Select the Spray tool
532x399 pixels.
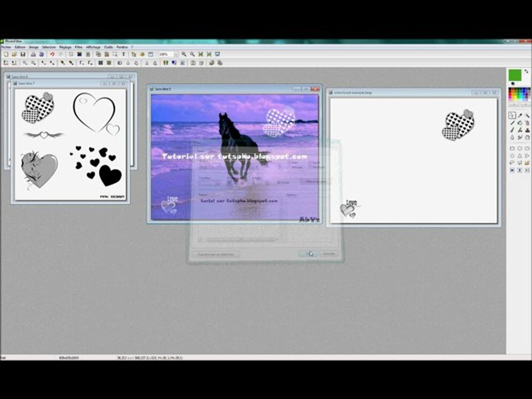click(527, 123)
